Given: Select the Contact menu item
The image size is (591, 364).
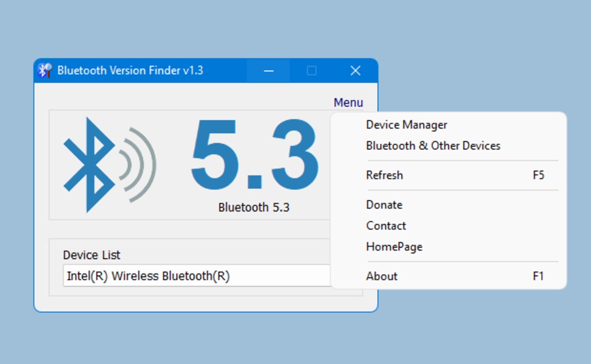Looking at the screenshot, I should (x=386, y=226).
